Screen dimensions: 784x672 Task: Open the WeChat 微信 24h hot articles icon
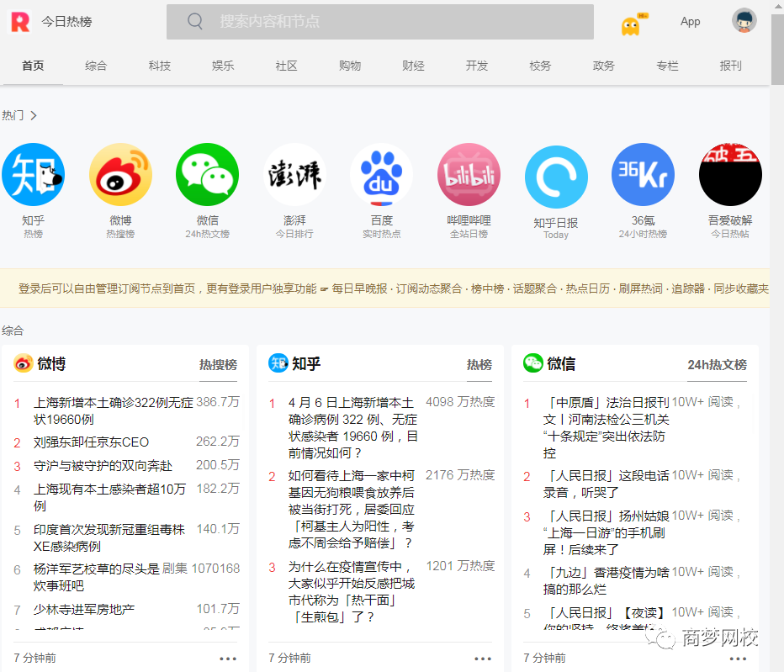tap(208, 175)
